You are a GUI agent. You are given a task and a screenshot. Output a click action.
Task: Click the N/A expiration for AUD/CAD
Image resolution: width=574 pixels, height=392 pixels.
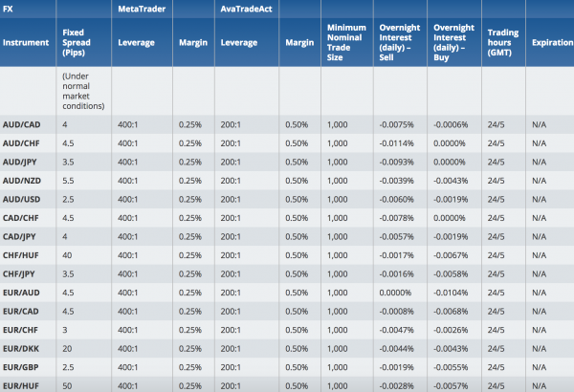(x=539, y=124)
